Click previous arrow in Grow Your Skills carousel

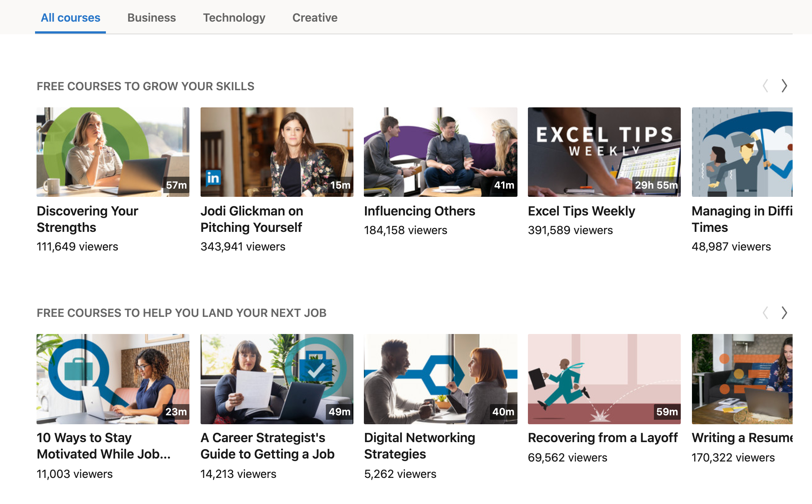coord(765,86)
